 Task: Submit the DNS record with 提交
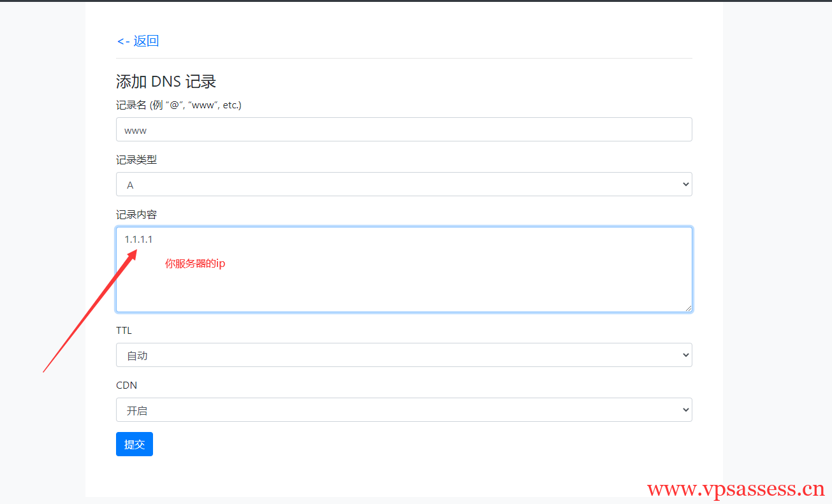coord(134,444)
